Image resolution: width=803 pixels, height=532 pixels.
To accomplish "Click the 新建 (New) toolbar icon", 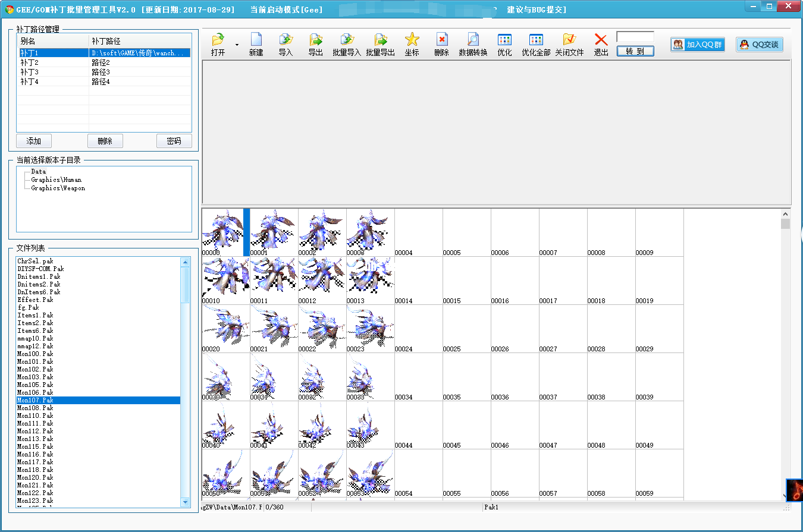I will tap(256, 40).
